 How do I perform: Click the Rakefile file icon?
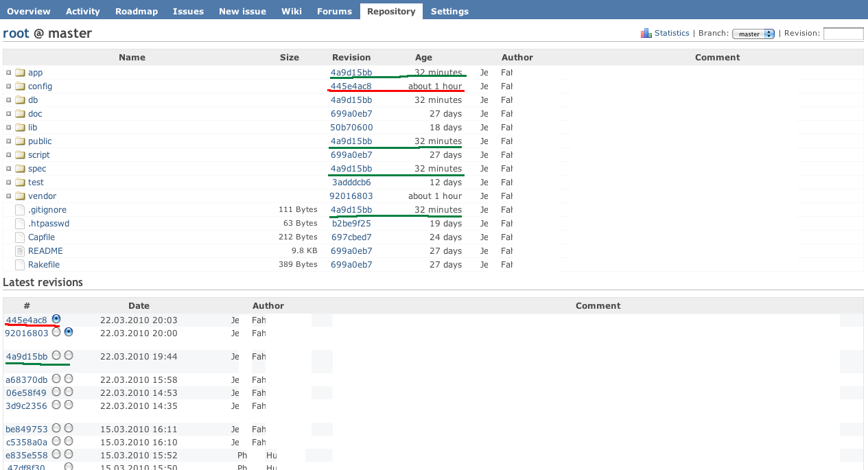coord(20,265)
